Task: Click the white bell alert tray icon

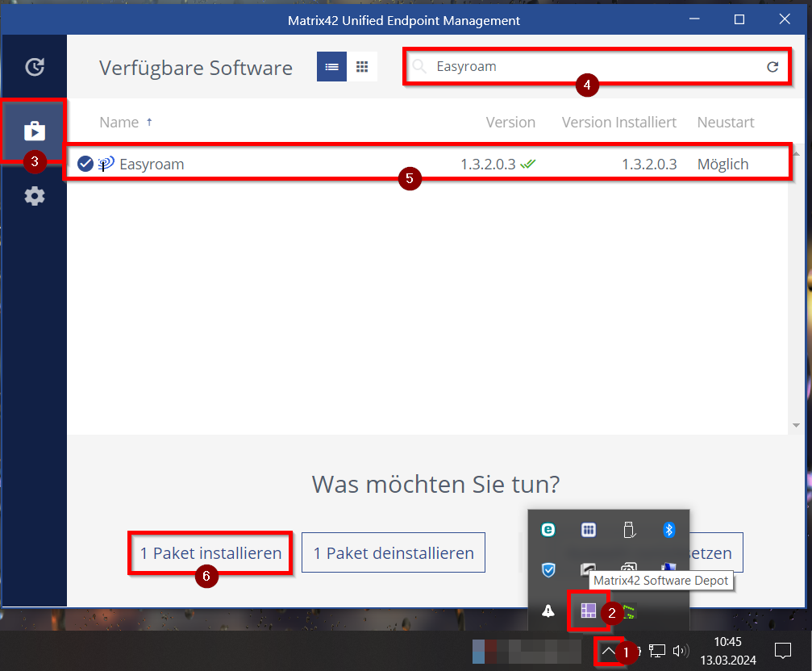Action: click(x=548, y=611)
